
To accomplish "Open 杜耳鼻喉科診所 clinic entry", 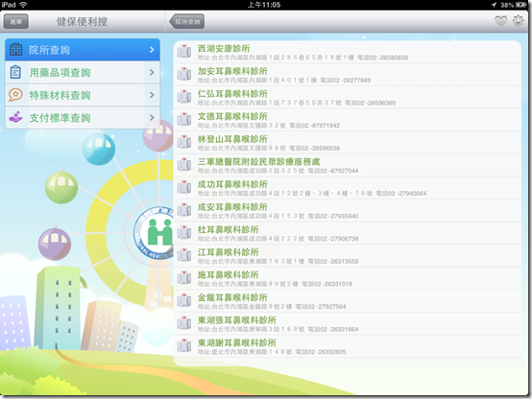I will pyautogui.click(x=348, y=233).
